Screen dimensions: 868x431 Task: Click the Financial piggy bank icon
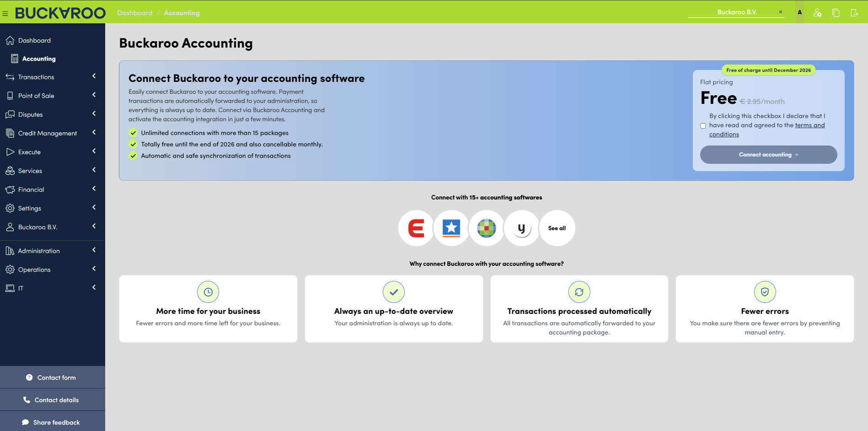[x=10, y=189]
